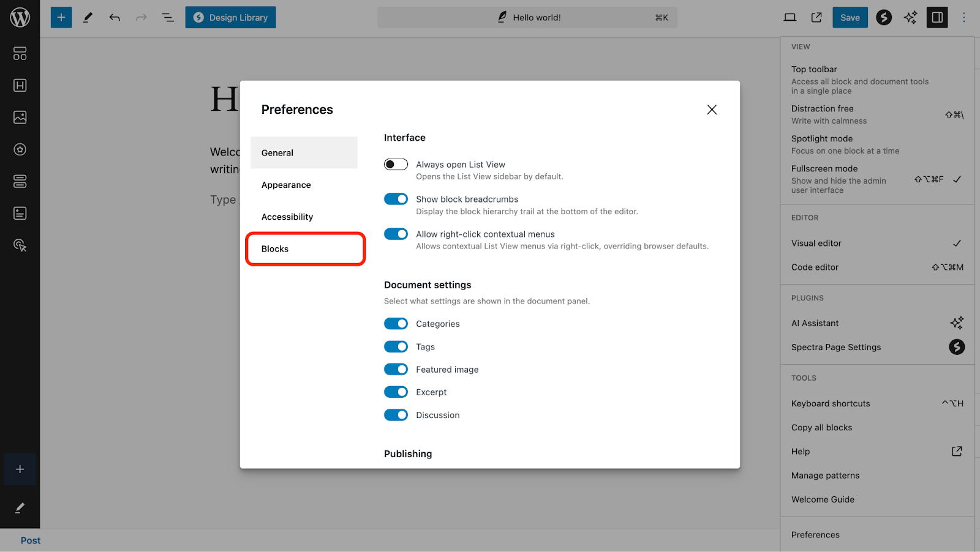Enable Distraction free mode
980x552 pixels.
tap(877, 114)
